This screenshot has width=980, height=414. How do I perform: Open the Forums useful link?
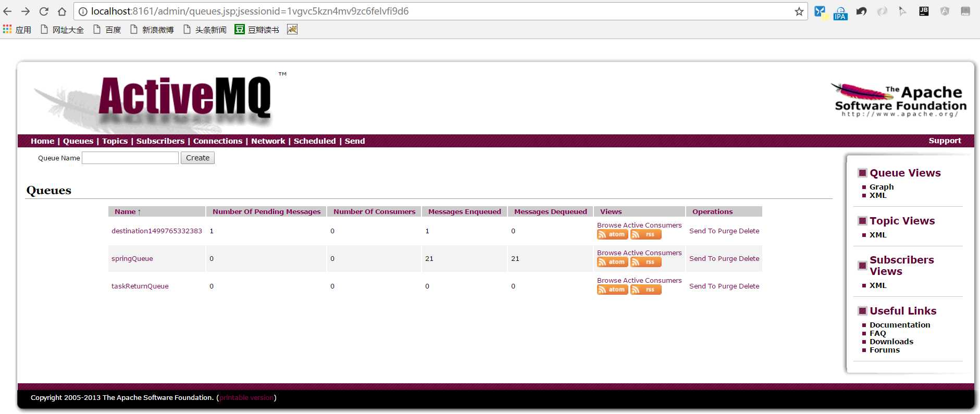pos(885,350)
